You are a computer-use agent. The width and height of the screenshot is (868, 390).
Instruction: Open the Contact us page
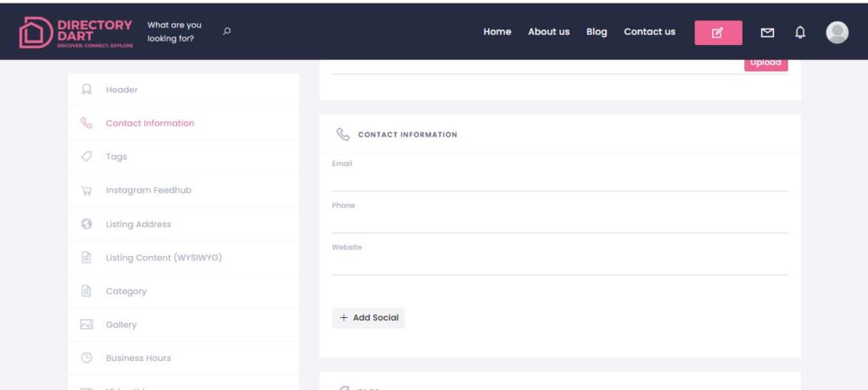(x=649, y=31)
